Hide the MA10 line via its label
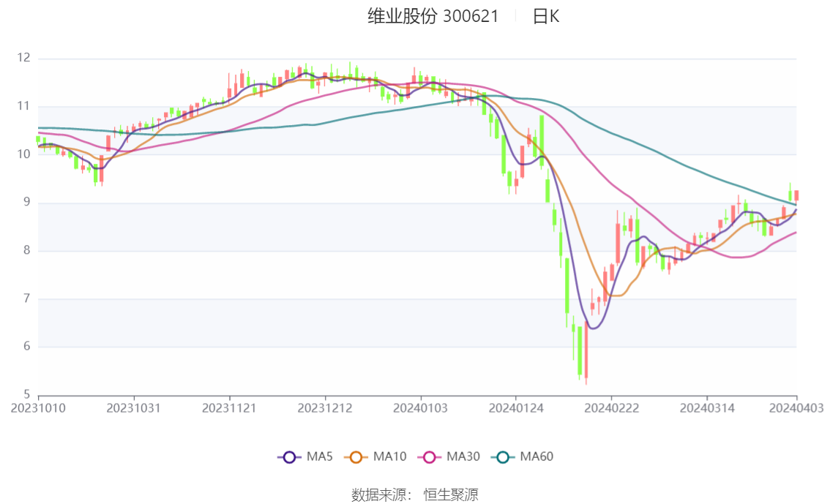 tap(389, 456)
